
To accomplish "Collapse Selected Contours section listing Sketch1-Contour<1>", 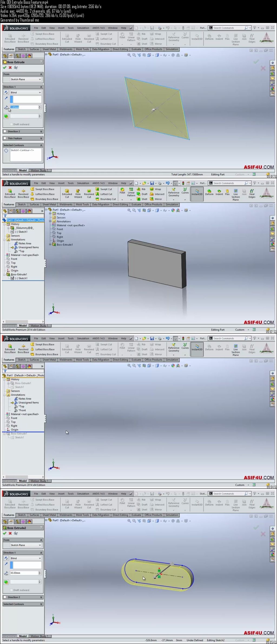I will coord(41,145).
